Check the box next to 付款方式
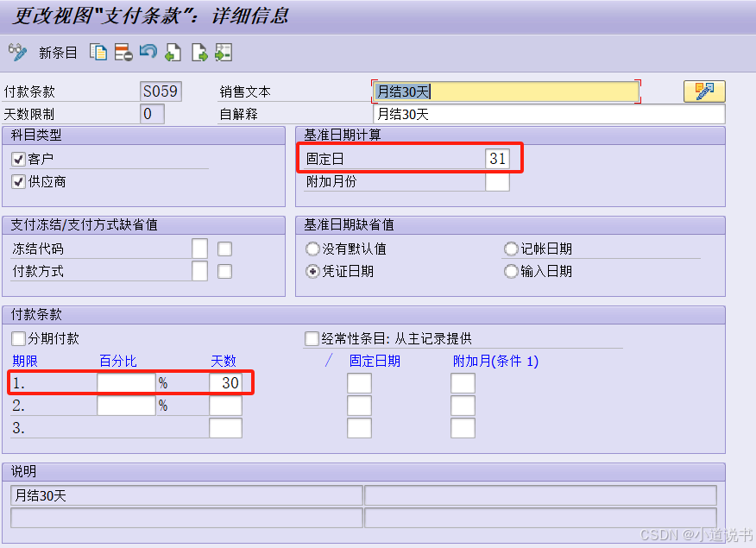756x548 pixels. [224, 271]
